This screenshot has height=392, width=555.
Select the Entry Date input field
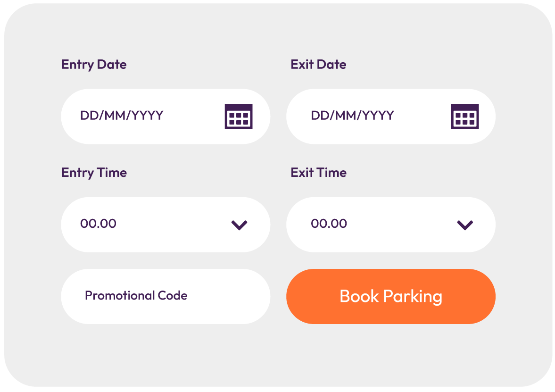click(166, 117)
